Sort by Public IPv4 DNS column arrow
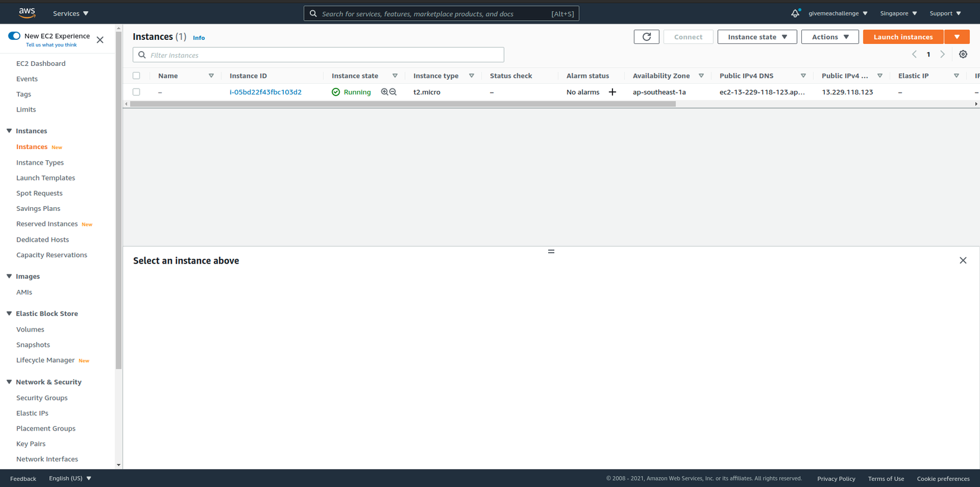 pyautogui.click(x=803, y=76)
